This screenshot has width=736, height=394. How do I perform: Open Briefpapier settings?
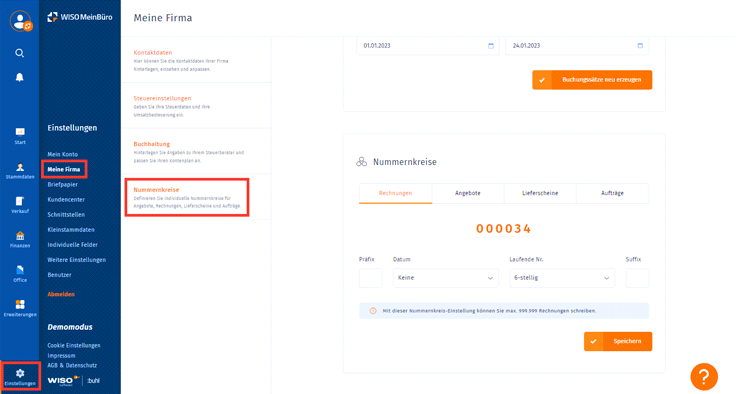(x=62, y=185)
